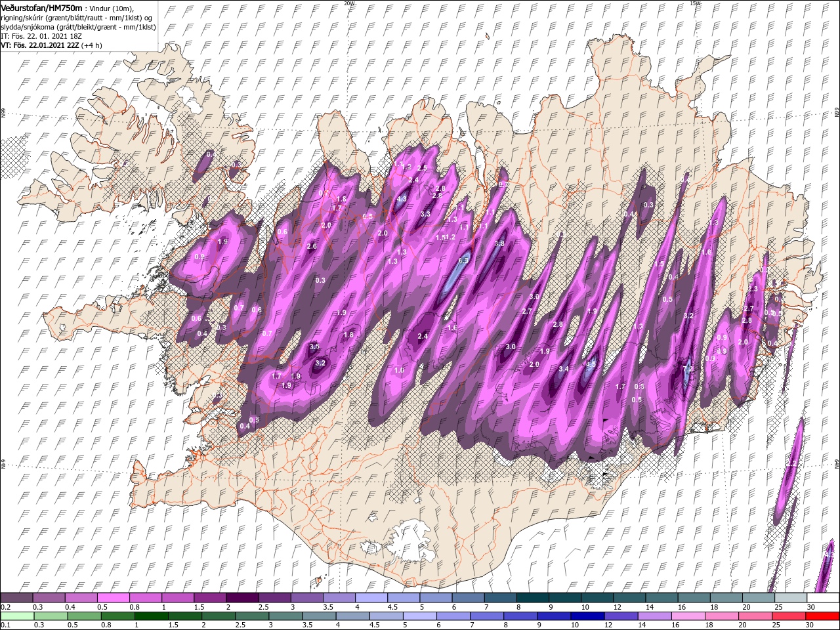
Task: Click the red swatch ending the rain scale
Action: pyautogui.click(x=822, y=616)
